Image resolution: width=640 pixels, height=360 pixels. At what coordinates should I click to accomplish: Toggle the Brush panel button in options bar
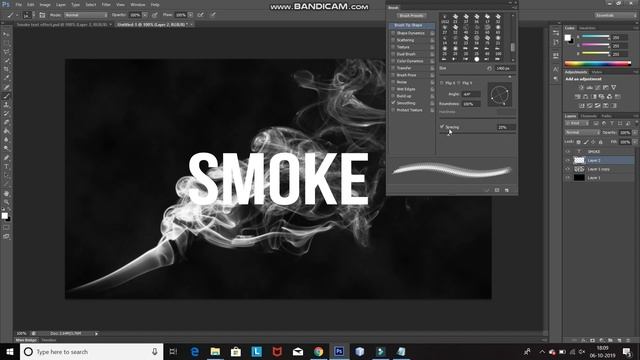(42, 15)
